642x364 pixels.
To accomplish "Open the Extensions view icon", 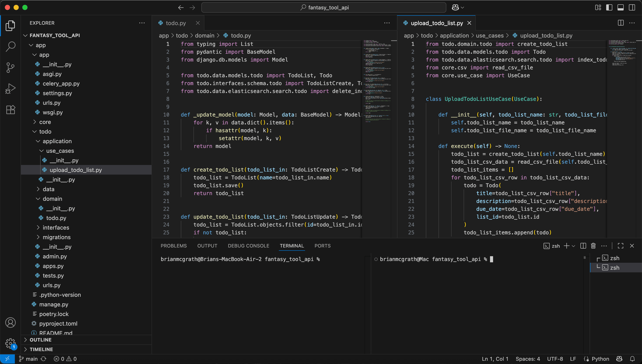I will point(10,110).
